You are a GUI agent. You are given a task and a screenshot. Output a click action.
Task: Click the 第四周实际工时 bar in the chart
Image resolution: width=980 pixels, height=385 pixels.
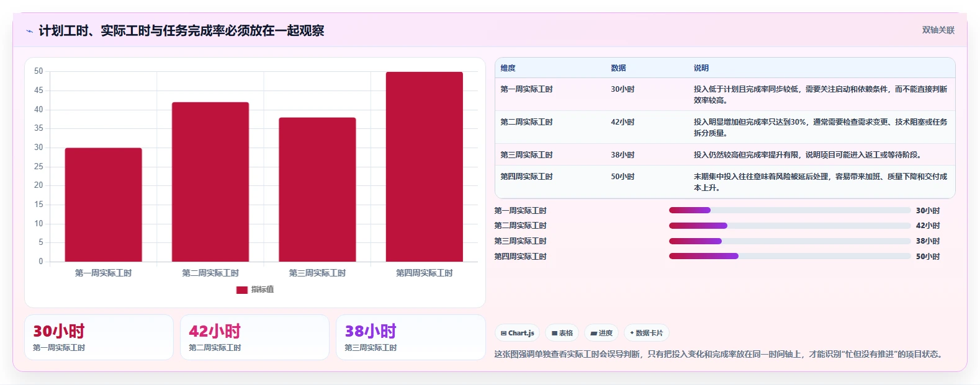click(x=425, y=167)
